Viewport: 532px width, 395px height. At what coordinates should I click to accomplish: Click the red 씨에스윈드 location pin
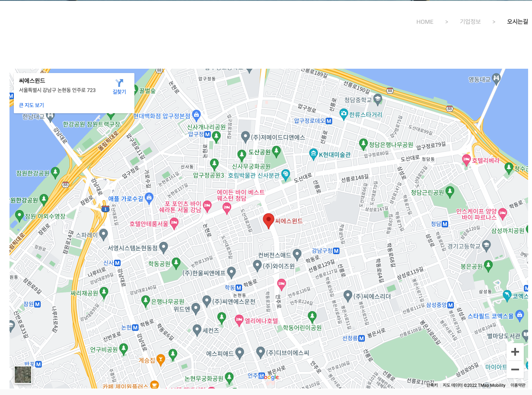pyautogui.click(x=269, y=221)
